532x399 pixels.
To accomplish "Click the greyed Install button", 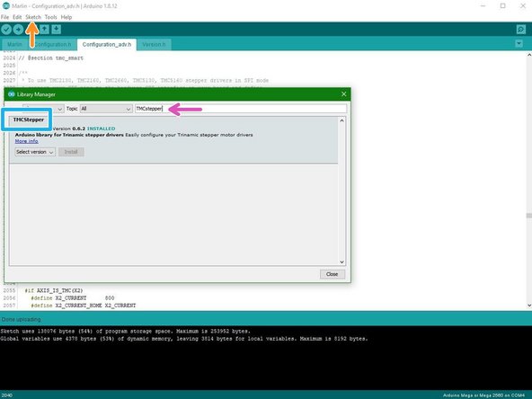I will [x=71, y=152].
